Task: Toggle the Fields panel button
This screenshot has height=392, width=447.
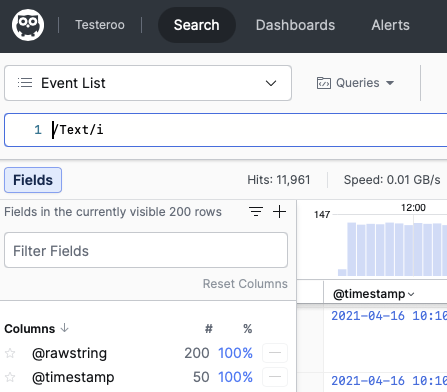Action: click(x=33, y=180)
